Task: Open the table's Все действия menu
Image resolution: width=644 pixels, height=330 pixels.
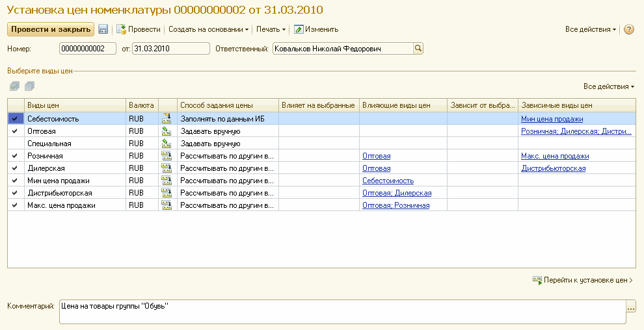Action: (x=609, y=86)
